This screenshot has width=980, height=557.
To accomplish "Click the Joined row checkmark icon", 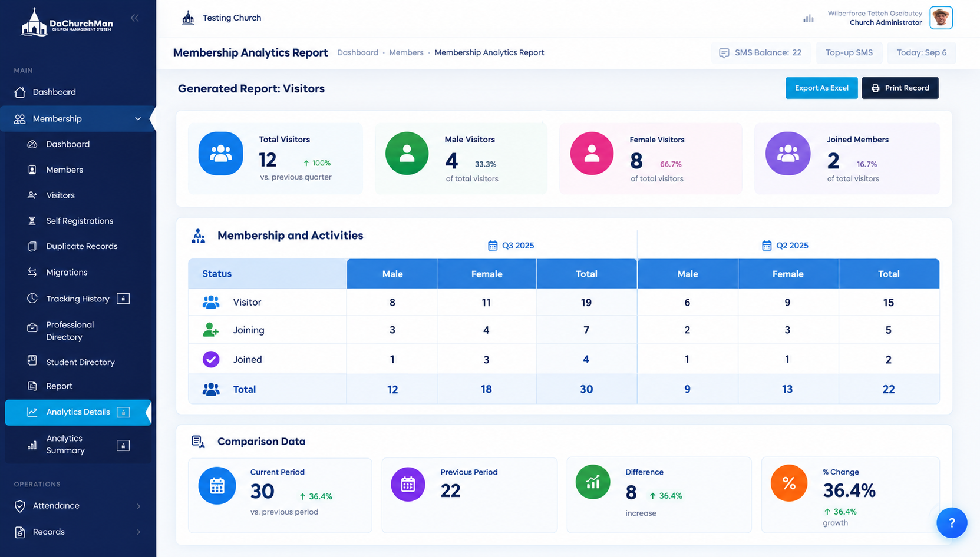I will point(211,359).
